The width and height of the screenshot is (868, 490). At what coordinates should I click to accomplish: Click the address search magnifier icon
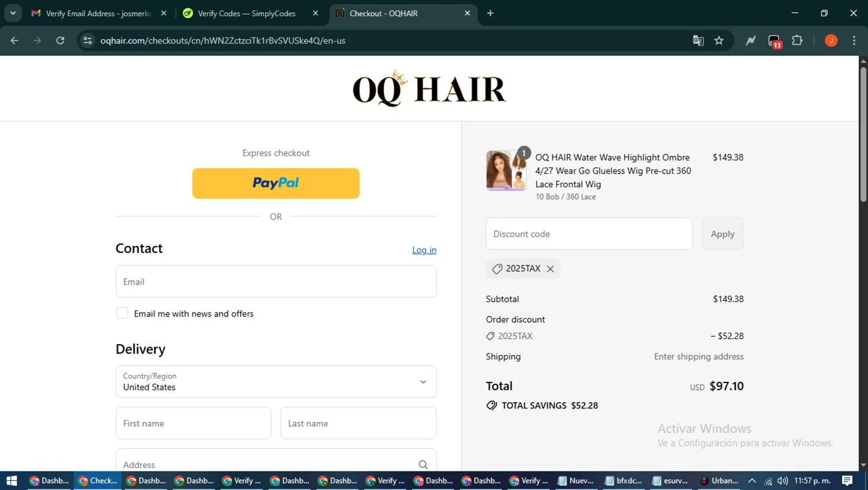[423, 465]
